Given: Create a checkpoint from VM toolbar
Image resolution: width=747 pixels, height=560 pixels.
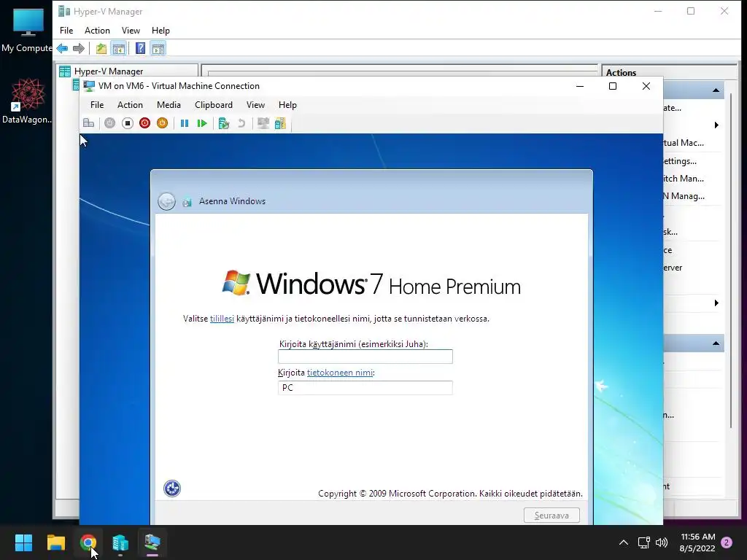Looking at the screenshot, I should [223, 123].
